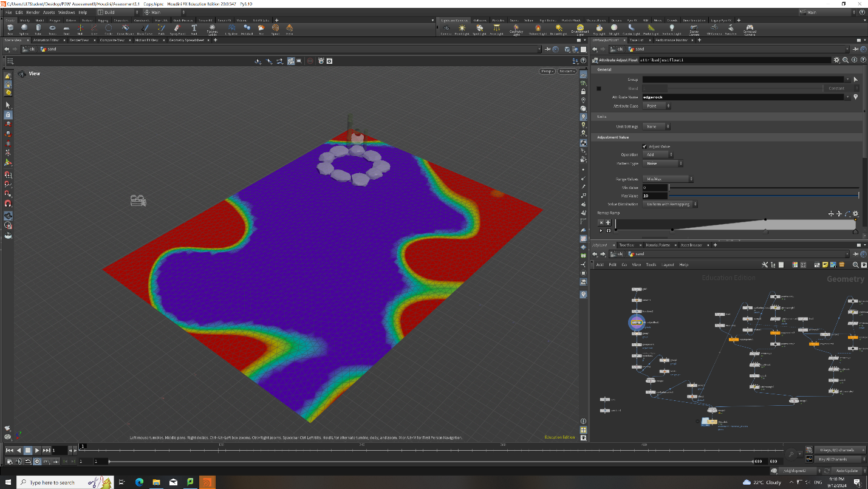Select the Spiral shelf tool
Viewport: 868px width, 489px height.
point(276,29)
